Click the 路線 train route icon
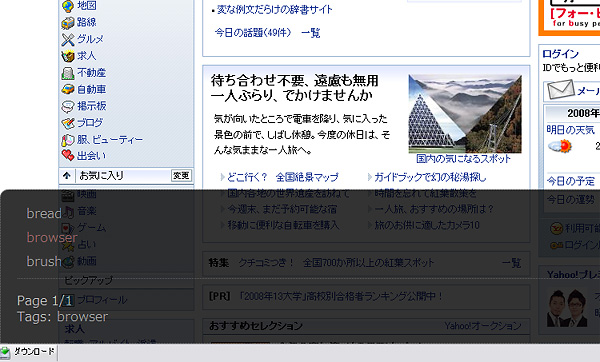Screen dimensions: 600x362 pos(68,23)
